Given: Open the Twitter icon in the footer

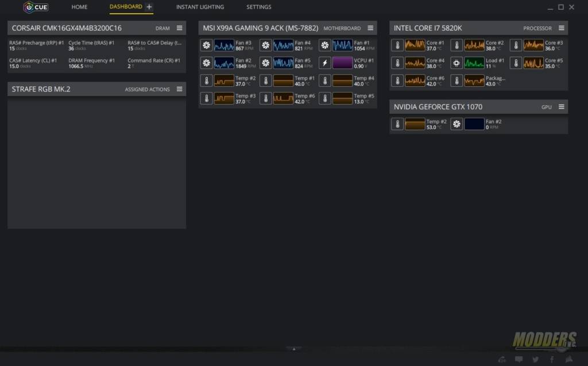Looking at the screenshot, I should tap(536, 360).
